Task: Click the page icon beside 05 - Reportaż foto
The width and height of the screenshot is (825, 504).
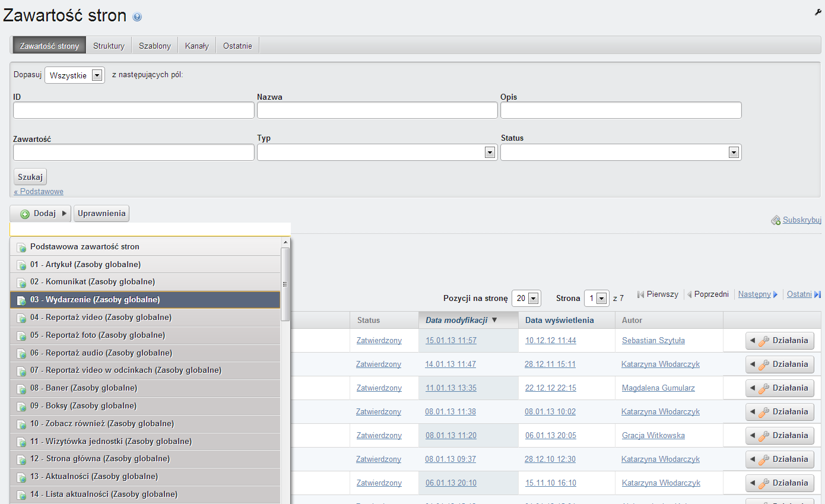Action: 21,335
